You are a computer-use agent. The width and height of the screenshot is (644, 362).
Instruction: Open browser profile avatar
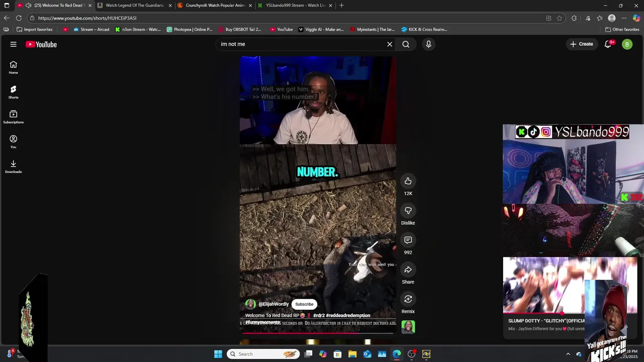click(x=612, y=18)
